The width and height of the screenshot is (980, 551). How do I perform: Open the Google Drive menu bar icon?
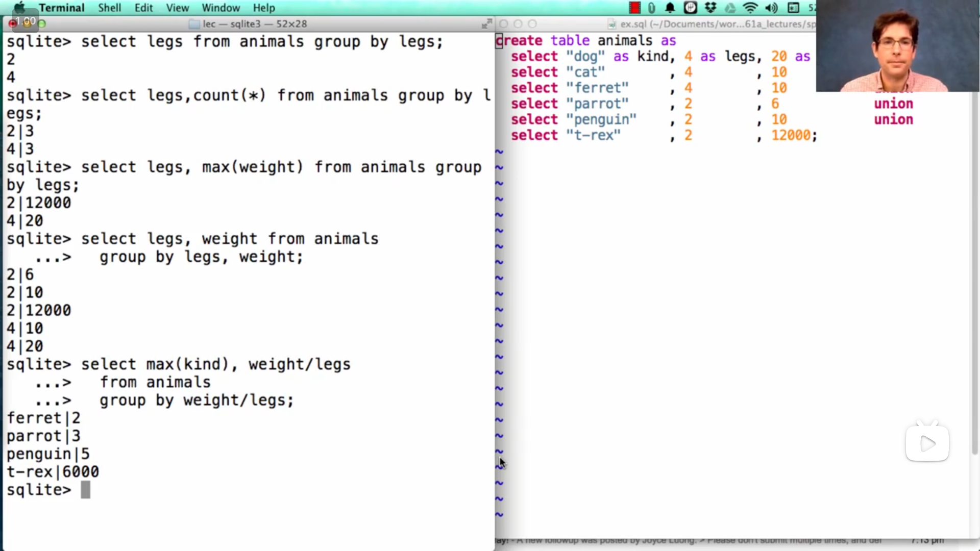tap(730, 8)
